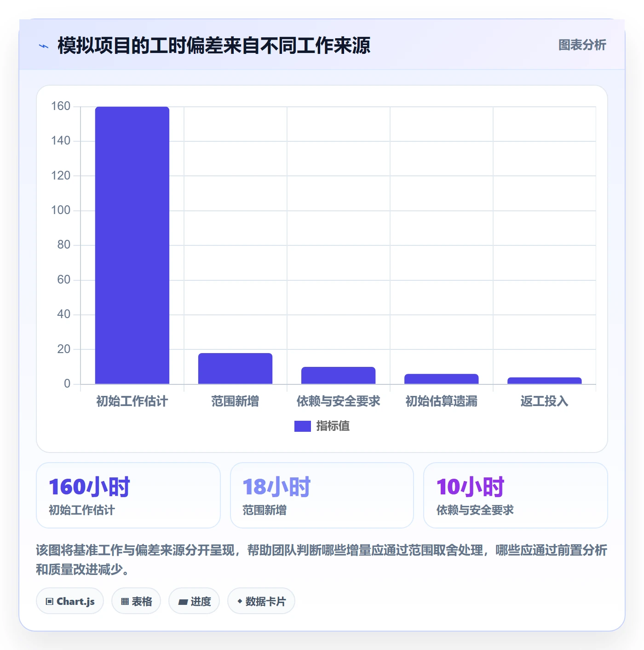Click the 160小时 data card value

click(x=89, y=487)
